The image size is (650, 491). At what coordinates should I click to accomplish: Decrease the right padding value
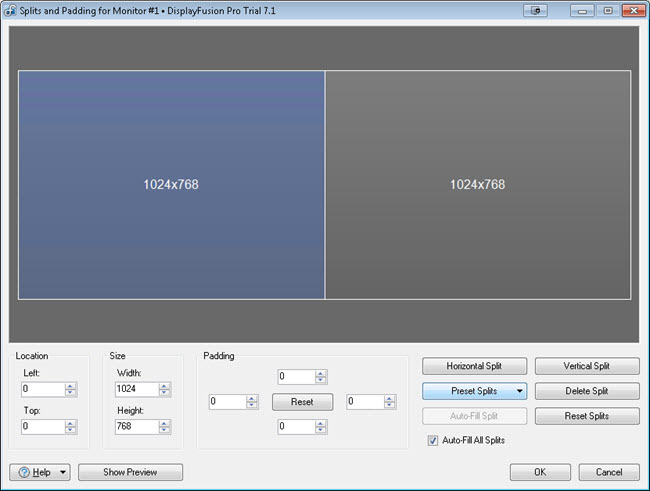(x=389, y=405)
